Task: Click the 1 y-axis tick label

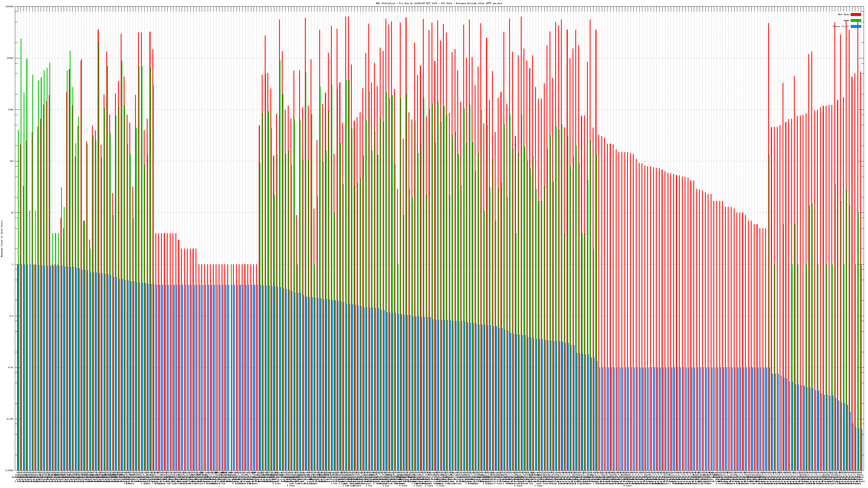Action: (x=13, y=264)
